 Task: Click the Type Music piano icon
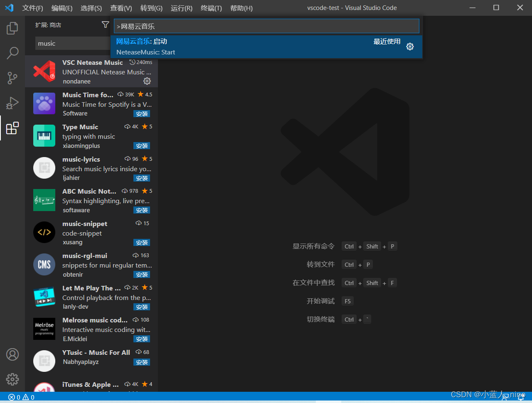pos(44,136)
